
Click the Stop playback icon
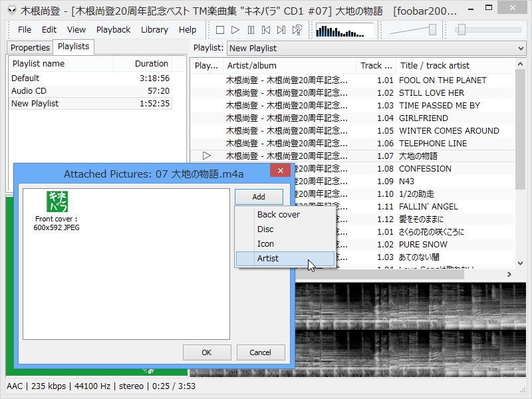(x=220, y=29)
